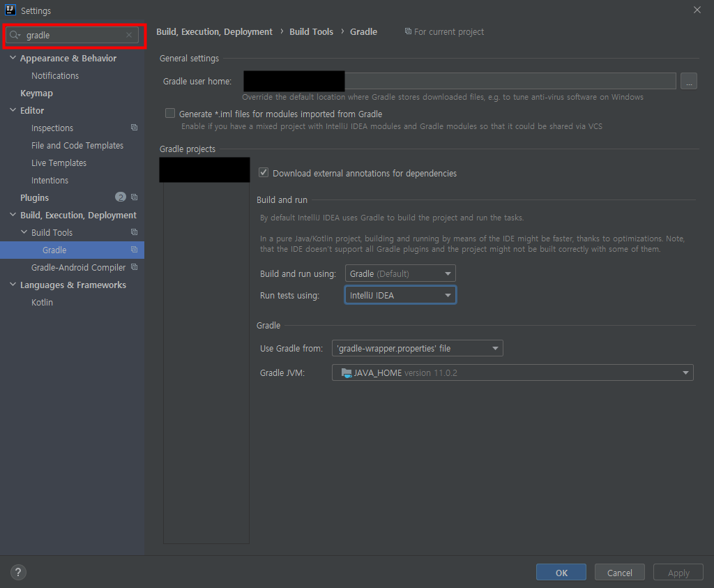Collapse the Build, Execution, Deployment section
Screen dimensions: 714x588
[13, 215]
